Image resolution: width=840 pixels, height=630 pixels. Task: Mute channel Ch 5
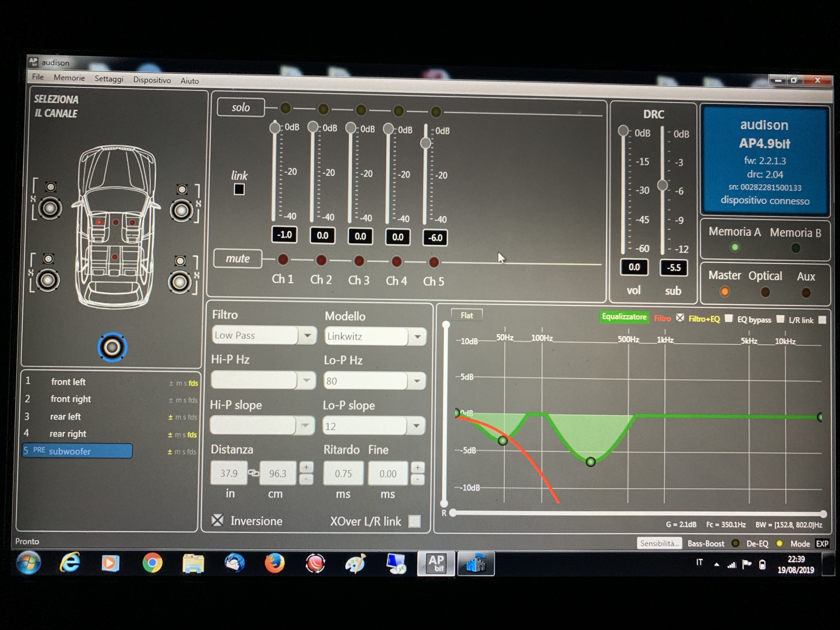[x=434, y=262]
